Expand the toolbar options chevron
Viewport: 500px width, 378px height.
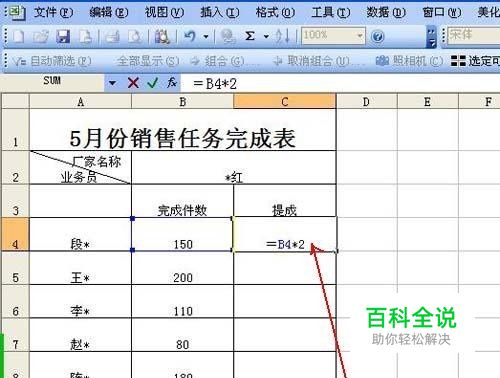(431, 36)
